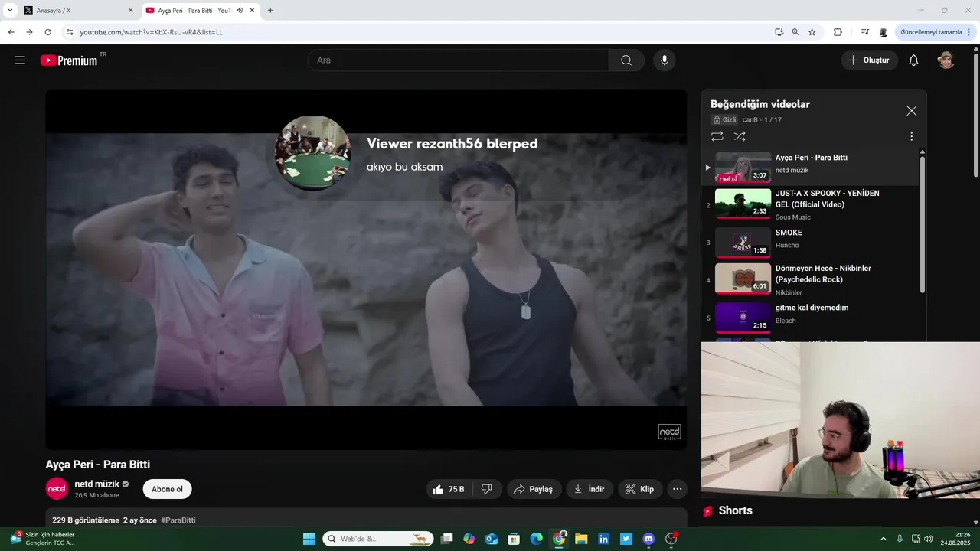Open a new browser tab

270,11
